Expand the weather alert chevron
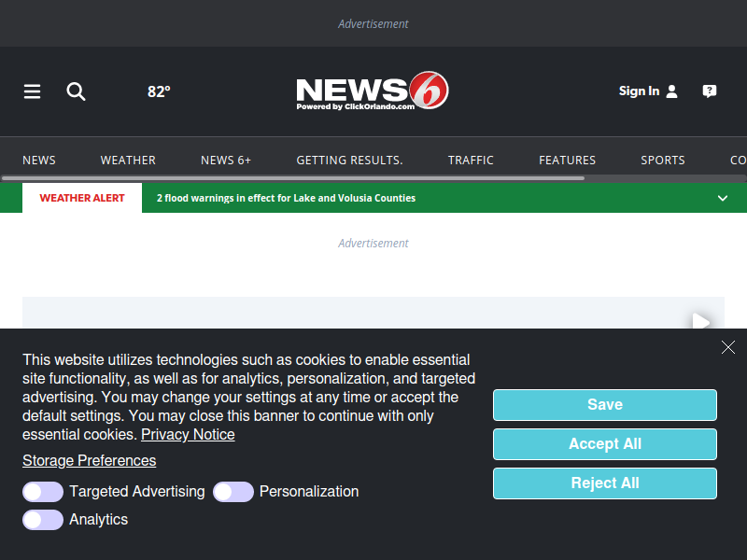This screenshot has width=747, height=560. click(722, 198)
